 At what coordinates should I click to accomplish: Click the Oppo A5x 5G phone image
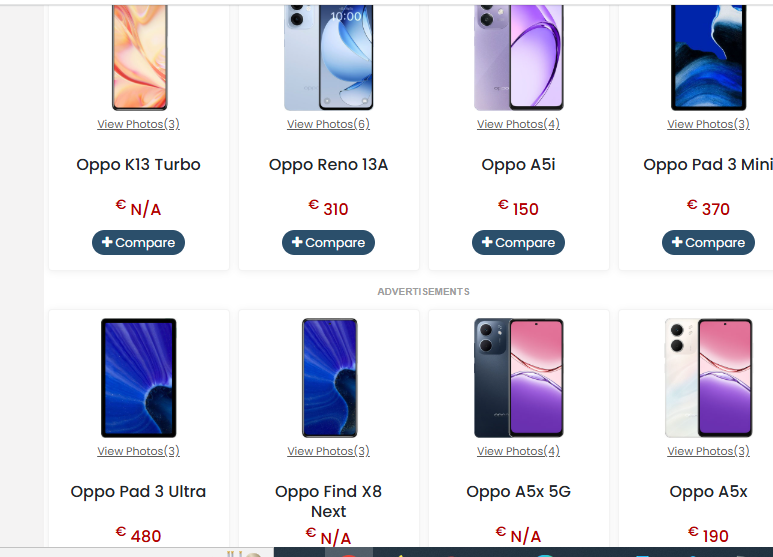coord(519,378)
